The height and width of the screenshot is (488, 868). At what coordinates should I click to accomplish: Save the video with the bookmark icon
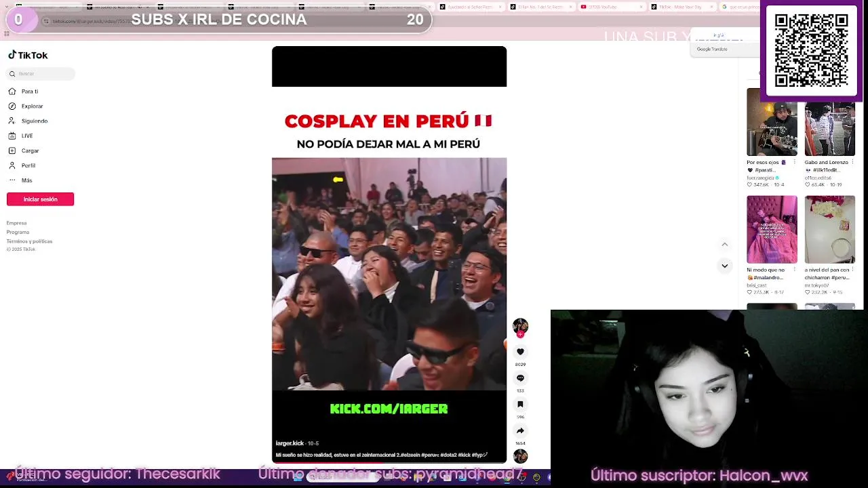pyautogui.click(x=520, y=405)
